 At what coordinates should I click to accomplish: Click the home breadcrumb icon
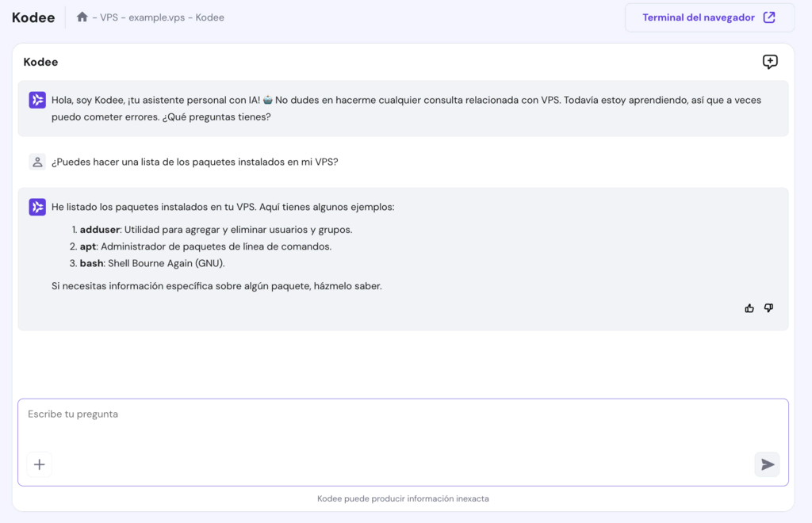82,17
